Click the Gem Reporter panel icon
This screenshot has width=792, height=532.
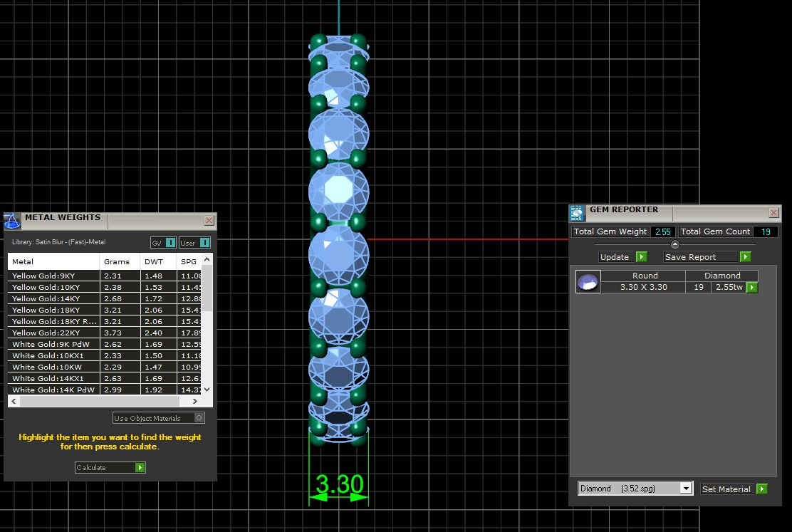tap(577, 213)
